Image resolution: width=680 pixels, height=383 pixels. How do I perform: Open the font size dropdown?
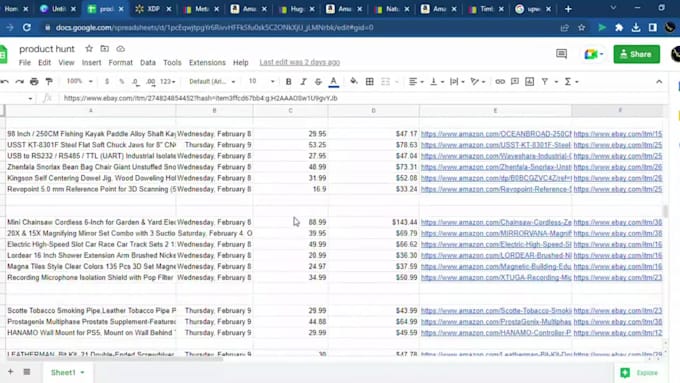point(262,81)
